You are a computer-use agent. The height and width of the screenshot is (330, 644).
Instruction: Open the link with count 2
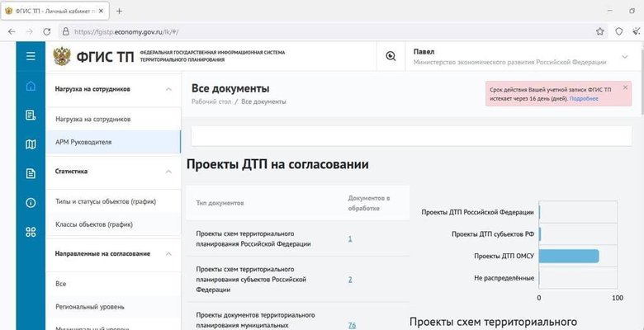click(x=350, y=279)
